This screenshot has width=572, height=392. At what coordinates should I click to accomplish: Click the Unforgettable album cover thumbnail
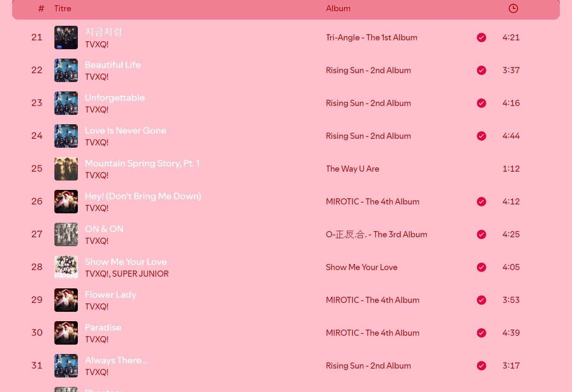[66, 103]
